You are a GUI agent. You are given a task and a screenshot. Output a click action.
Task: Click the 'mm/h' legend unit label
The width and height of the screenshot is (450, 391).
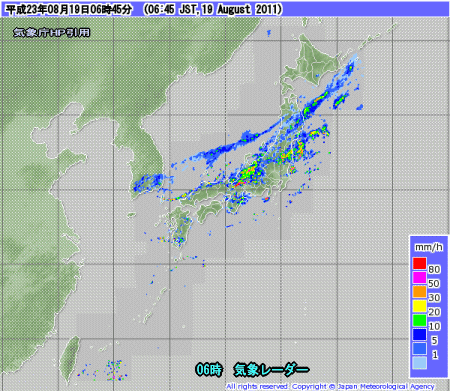(429, 247)
